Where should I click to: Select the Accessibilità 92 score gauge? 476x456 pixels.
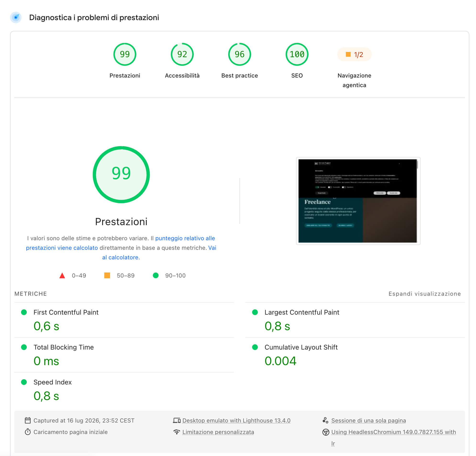(x=182, y=54)
